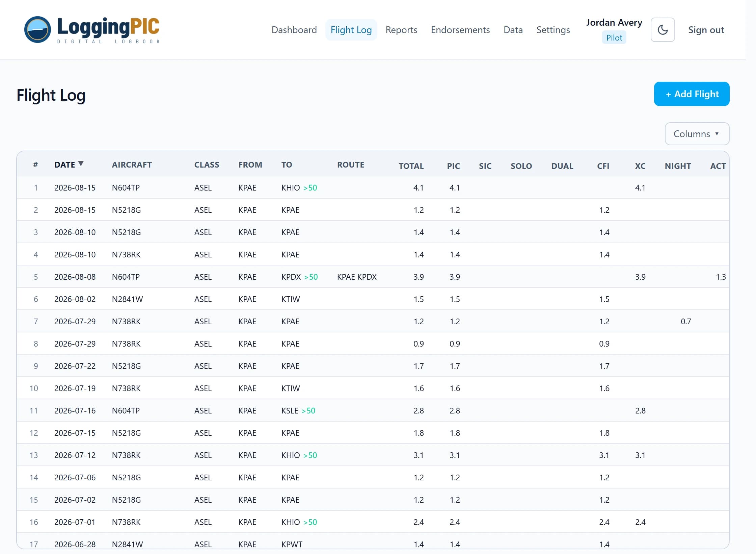Sort by the XC column header

click(x=640, y=166)
